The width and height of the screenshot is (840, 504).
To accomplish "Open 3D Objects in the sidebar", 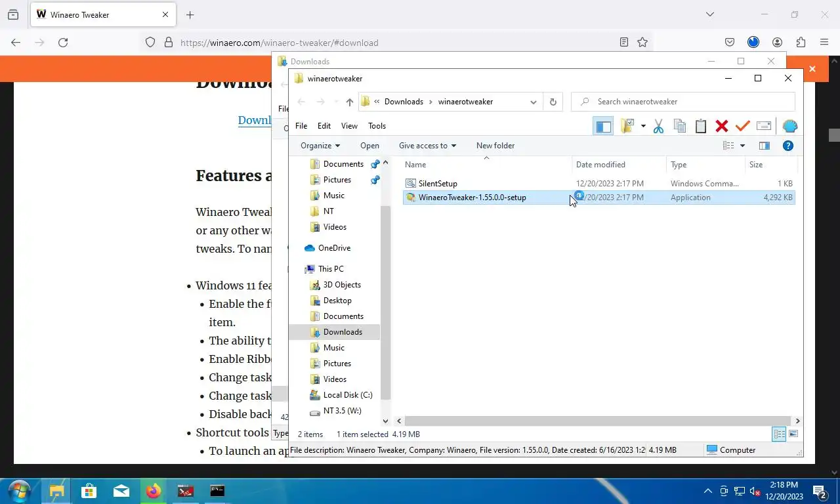I will (342, 285).
